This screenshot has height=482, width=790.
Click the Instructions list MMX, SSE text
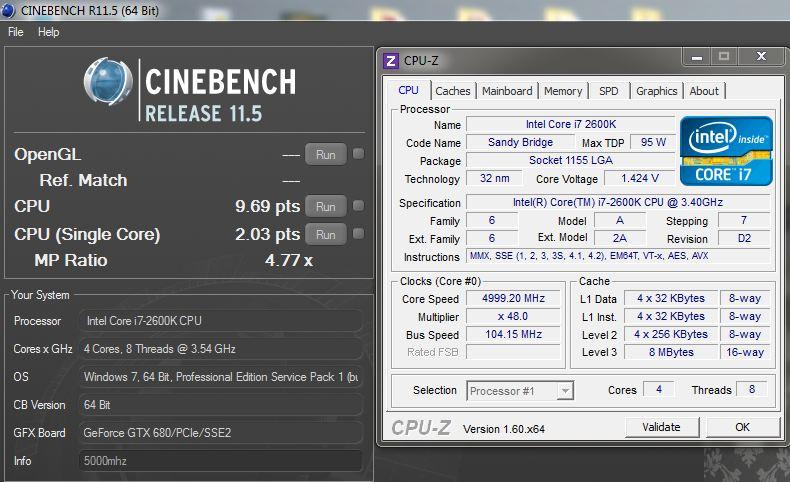pos(618,256)
